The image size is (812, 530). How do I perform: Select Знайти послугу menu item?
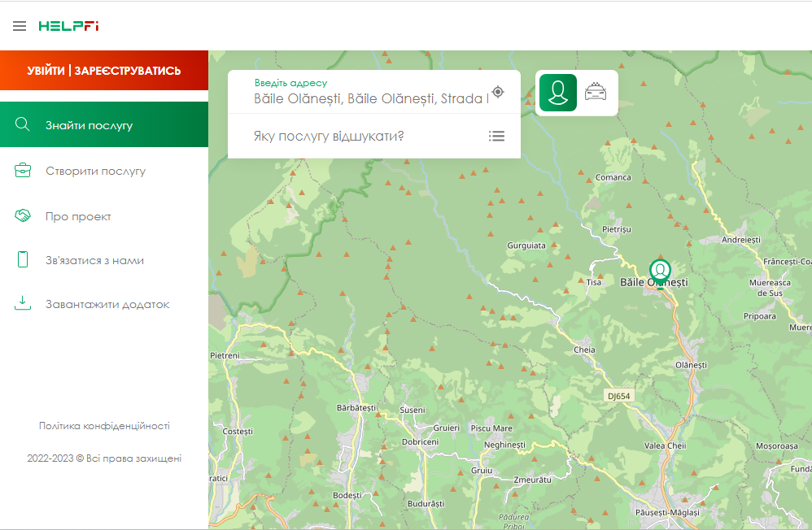click(89, 125)
